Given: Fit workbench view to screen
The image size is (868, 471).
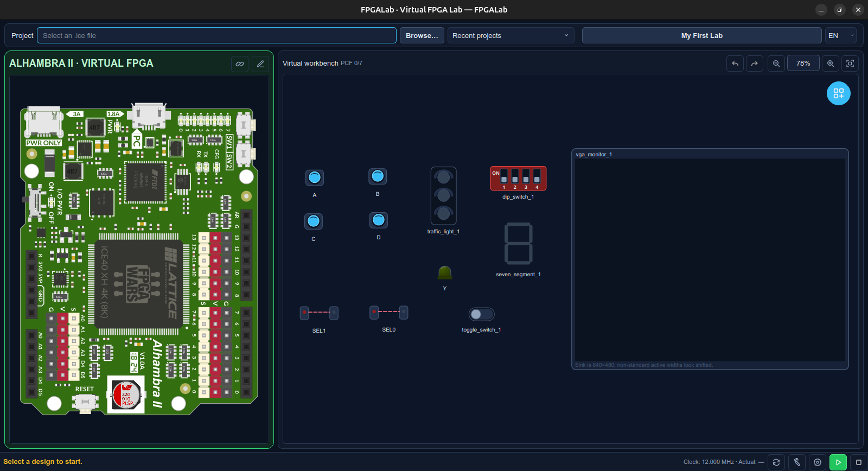Looking at the screenshot, I should pos(850,63).
